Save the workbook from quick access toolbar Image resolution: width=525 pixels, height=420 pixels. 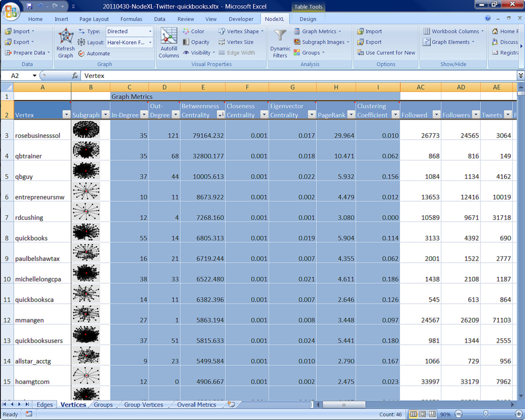29,6
